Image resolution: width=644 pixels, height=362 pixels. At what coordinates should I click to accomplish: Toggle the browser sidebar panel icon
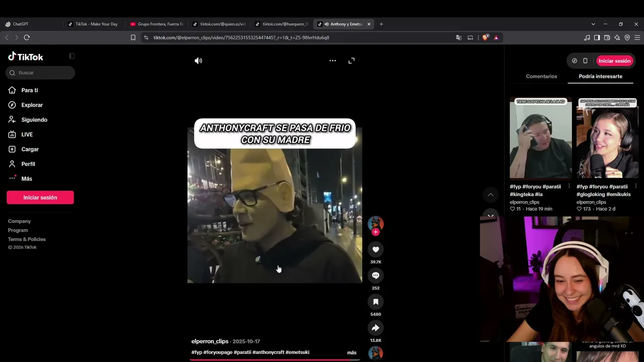597,38
